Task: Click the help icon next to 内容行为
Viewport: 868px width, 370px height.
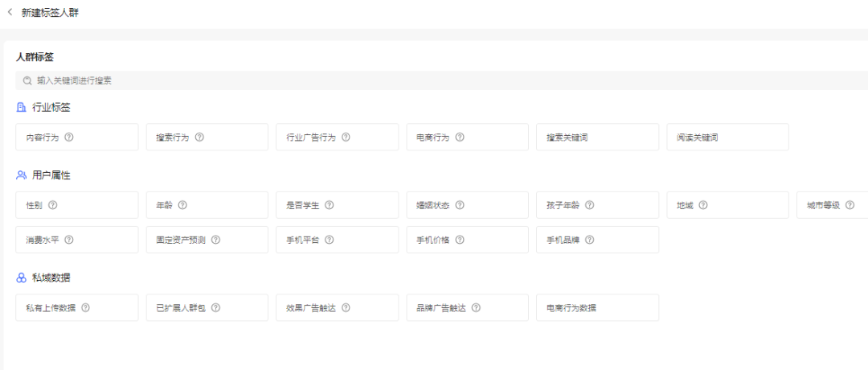Action: 69,138
